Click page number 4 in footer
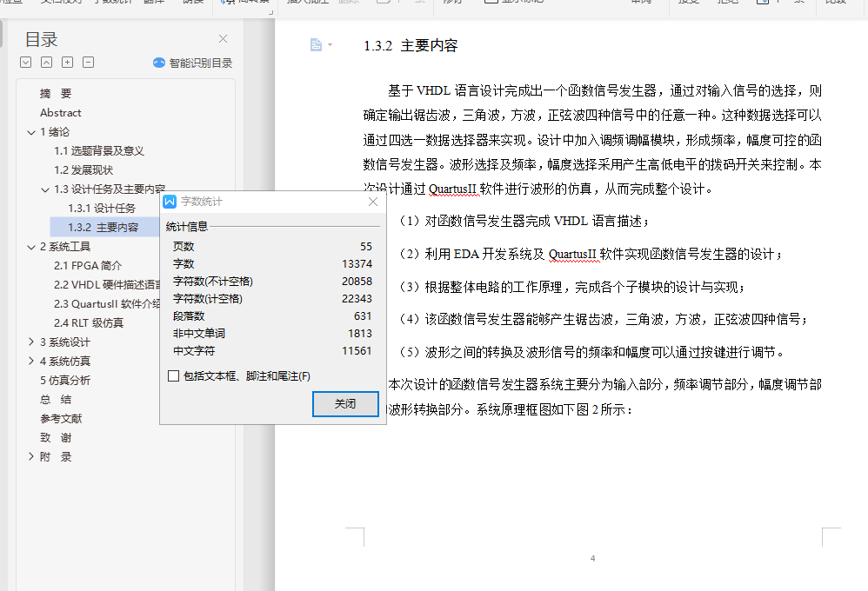This screenshot has height=591, width=868. coord(592,559)
